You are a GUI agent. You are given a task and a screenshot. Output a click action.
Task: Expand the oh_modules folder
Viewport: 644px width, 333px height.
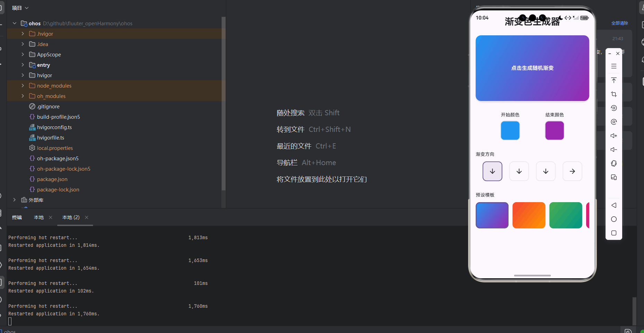click(x=23, y=96)
